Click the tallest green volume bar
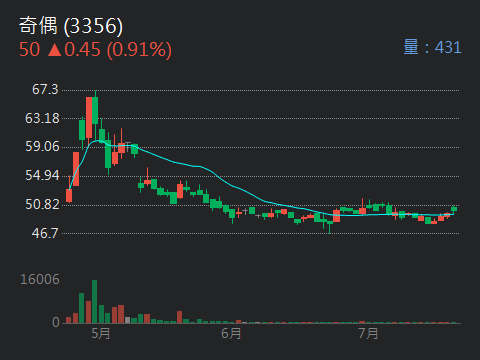This screenshot has width=480, height=360. tap(95, 301)
